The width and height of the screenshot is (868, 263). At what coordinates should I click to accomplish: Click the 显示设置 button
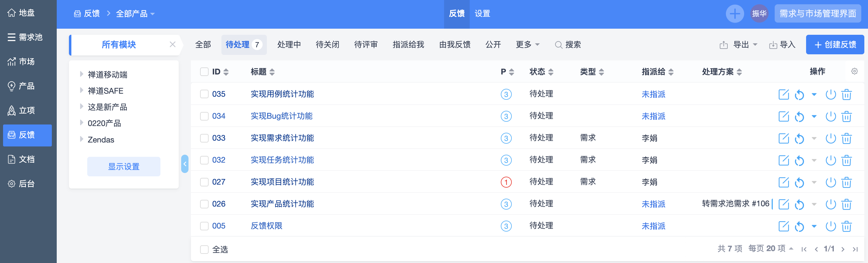coord(124,167)
